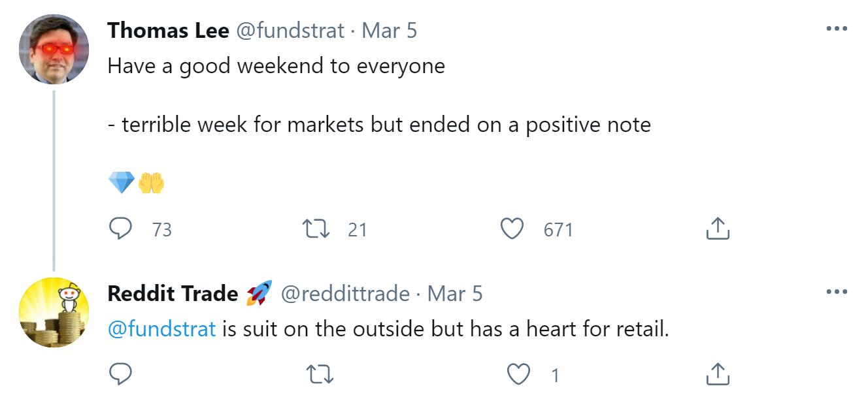The width and height of the screenshot is (868, 399).
Task: Like Thomas Lee's tweet
Action: tap(512, 229)
